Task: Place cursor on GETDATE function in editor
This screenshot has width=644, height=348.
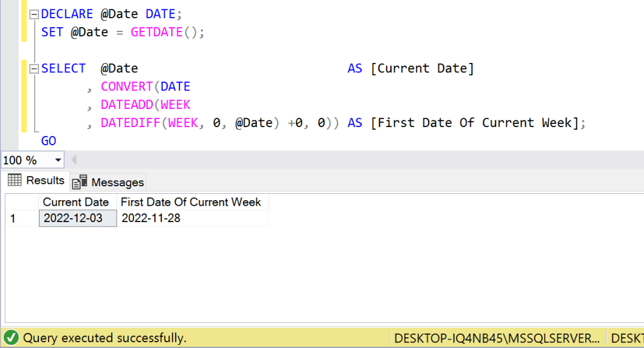Action: click(x=156, y=32)
